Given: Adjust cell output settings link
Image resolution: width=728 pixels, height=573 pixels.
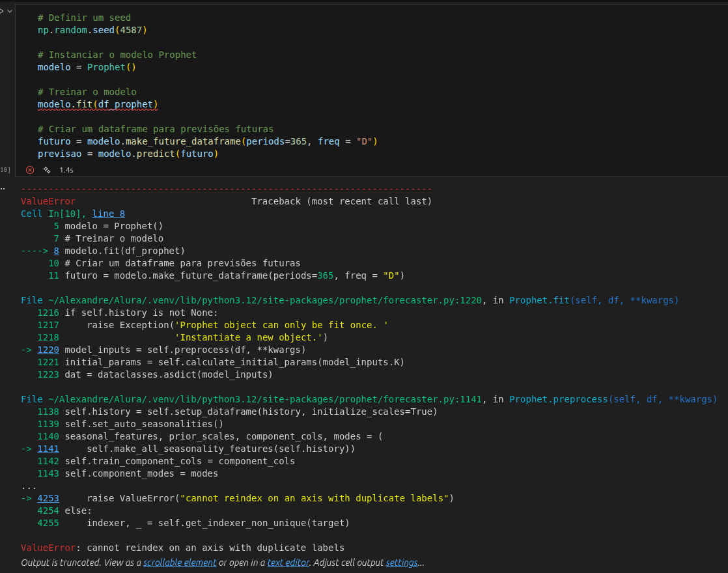Looking at the screenshot, I should coord(402,563).
